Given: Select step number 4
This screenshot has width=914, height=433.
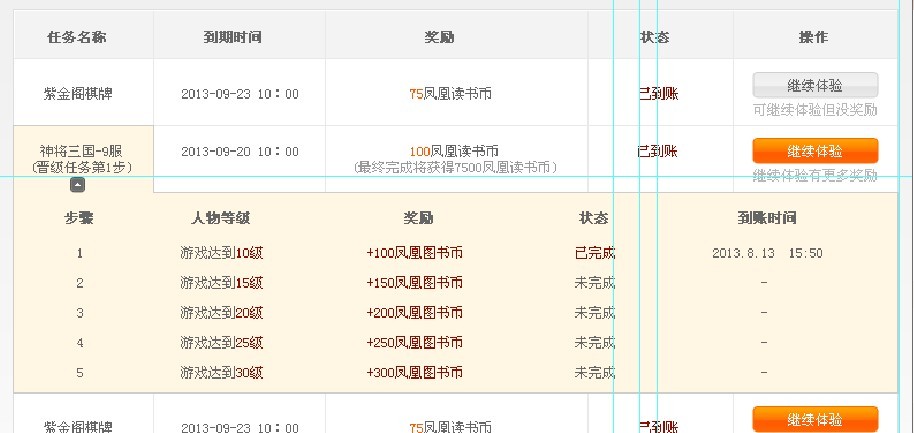Looking at the screenshot, I should click(x=79, y=343).
